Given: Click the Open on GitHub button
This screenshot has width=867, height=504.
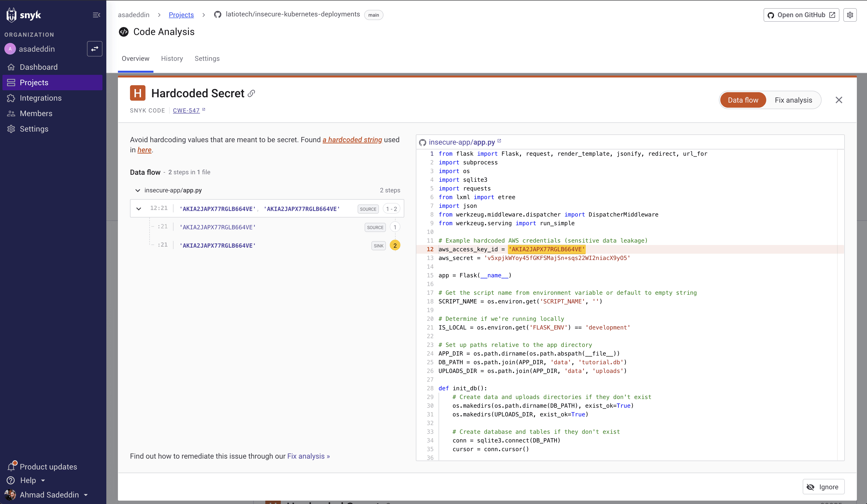Looking at the screenshot, I should click(x=801, y=15).
